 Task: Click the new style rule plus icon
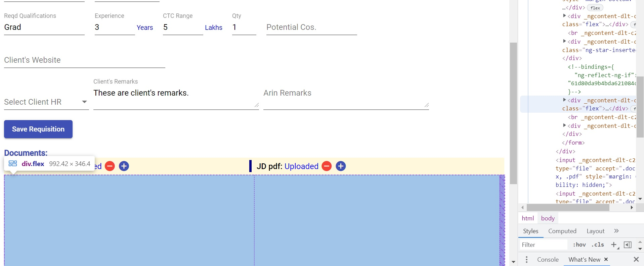click(x=614, y=245)
